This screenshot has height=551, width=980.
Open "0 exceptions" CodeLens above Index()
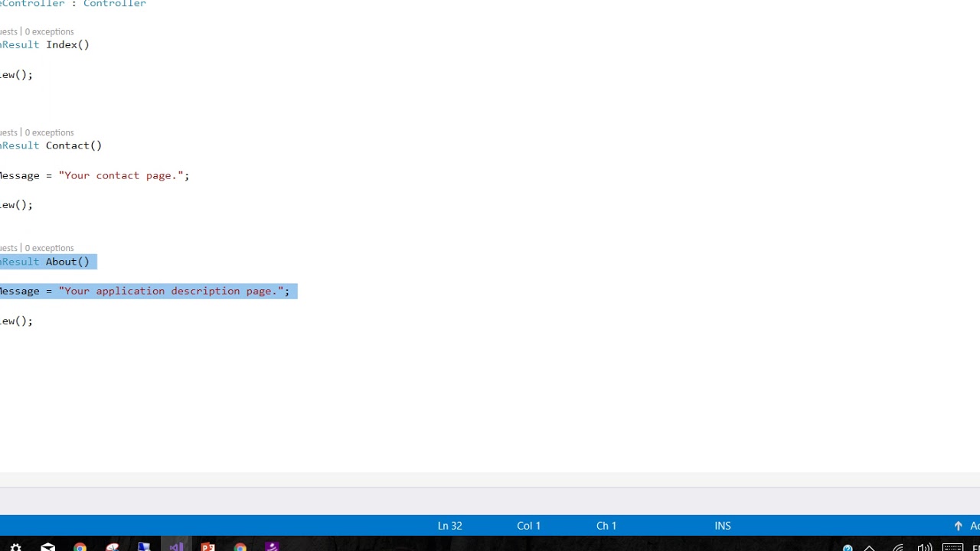tap(49, 31)
